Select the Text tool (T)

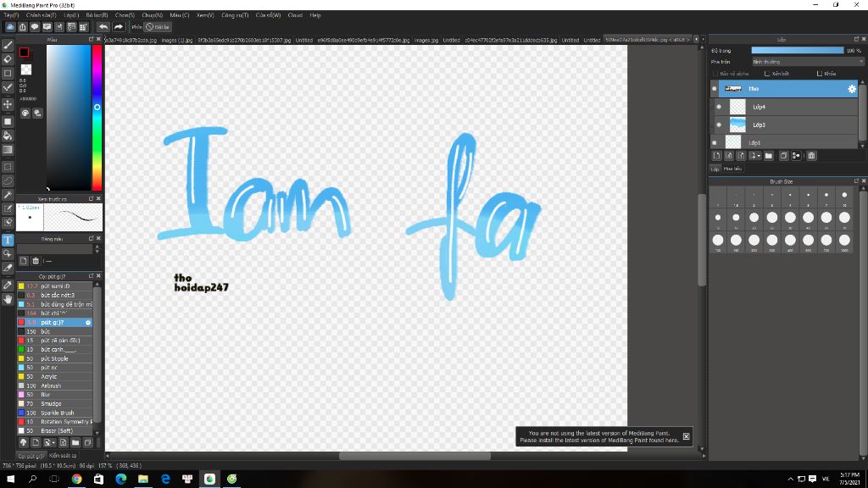click(8, 240)
